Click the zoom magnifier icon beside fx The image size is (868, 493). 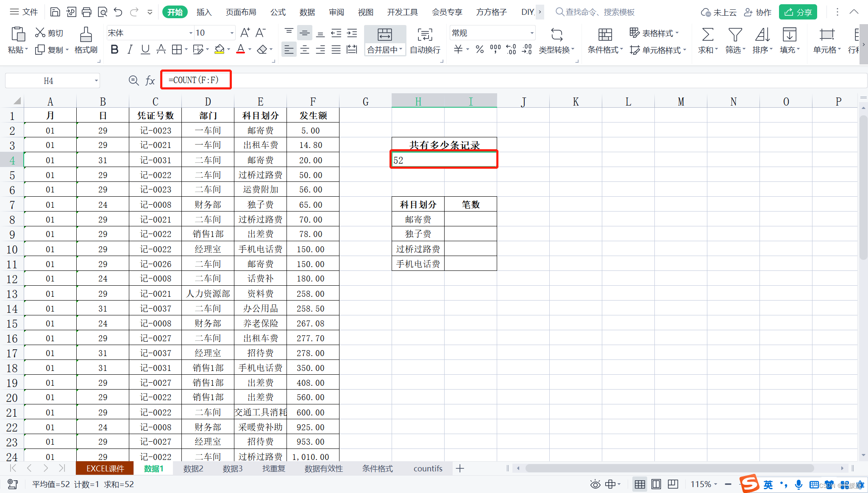tap(134, 81)
